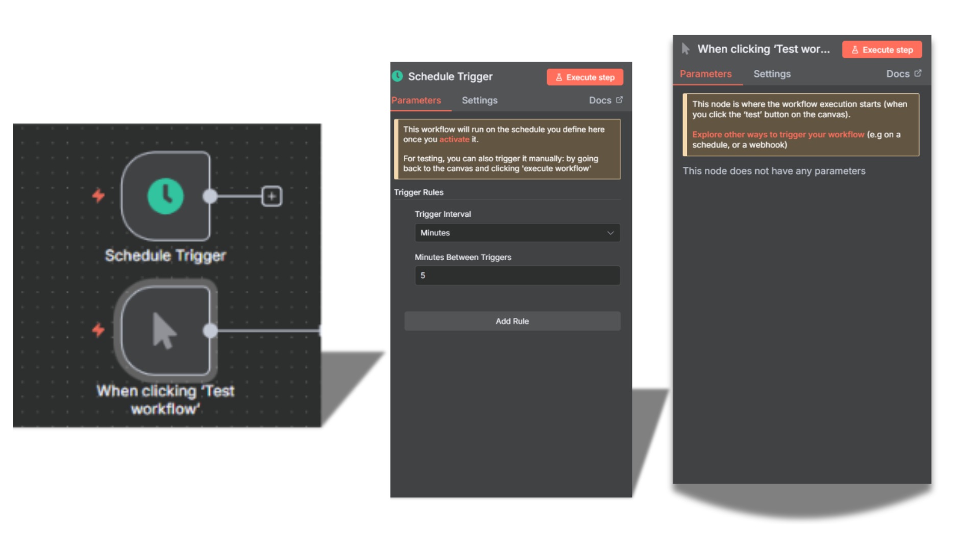
Task: Click the plus connector on Schedule Trigger
Action: (x=272, y=196)
